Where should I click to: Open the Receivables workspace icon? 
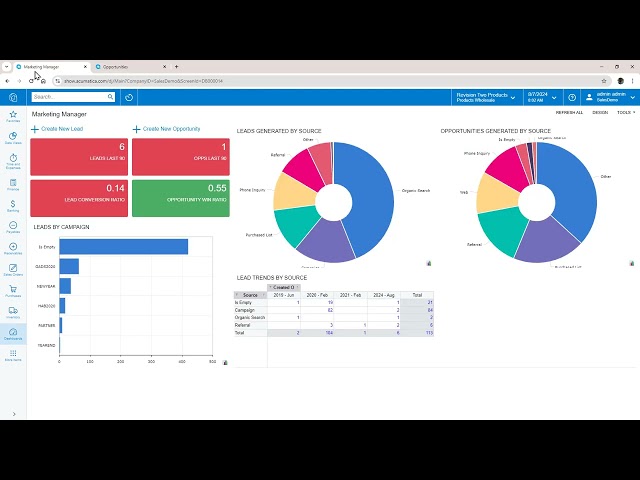tap(13, 249)
